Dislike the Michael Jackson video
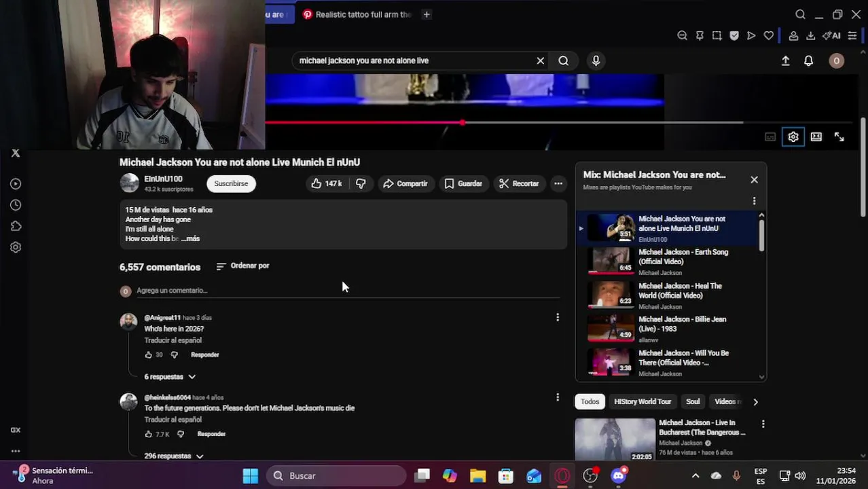868x489 pixels. click(361, 183)
